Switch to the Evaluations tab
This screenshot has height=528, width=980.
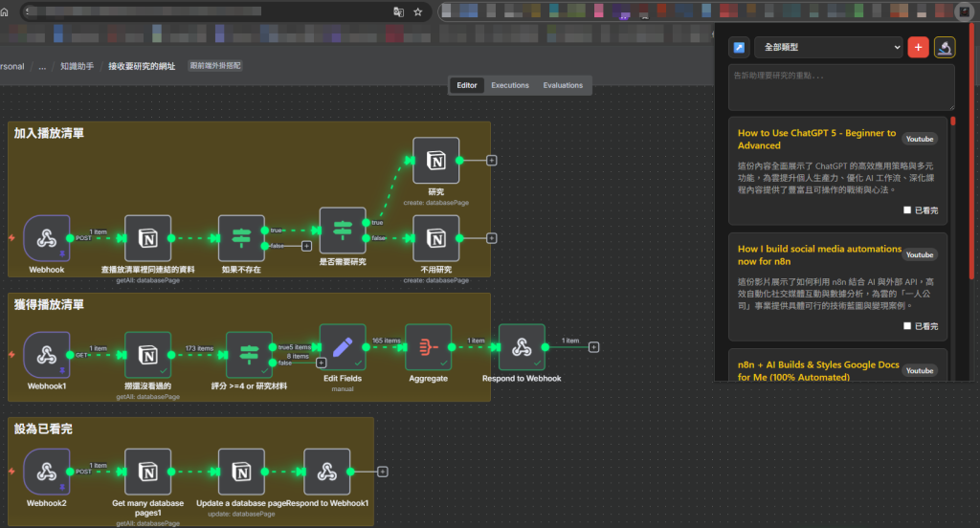pyautogui.click(x=563, y=85)
